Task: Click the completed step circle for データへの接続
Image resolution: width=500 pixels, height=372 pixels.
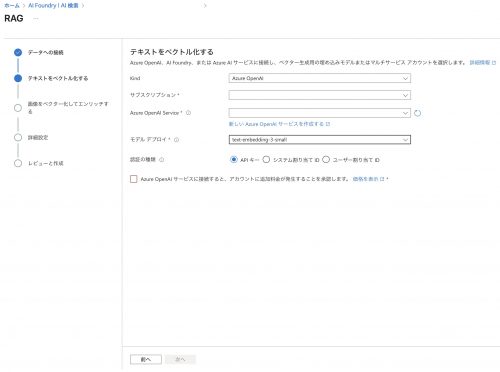Action: click(x=18, y=52)
